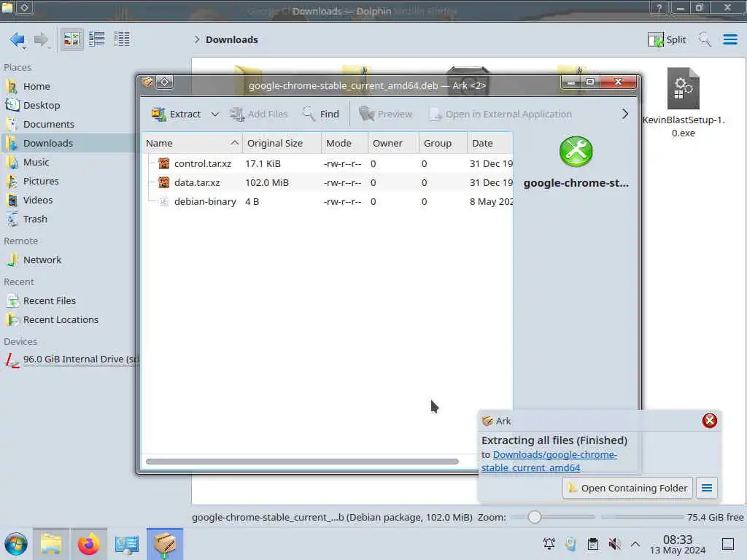747x560 pixels.
Task: Open Videos in Places panel
Action: (38, 201)
